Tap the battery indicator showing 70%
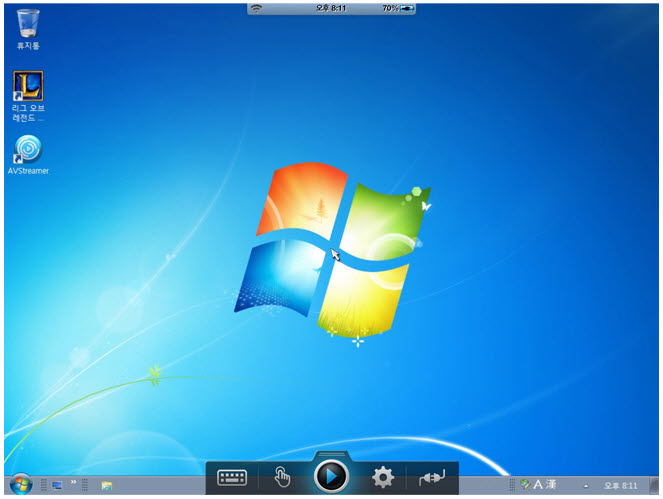663x499 pixels. tap(398, 8)
